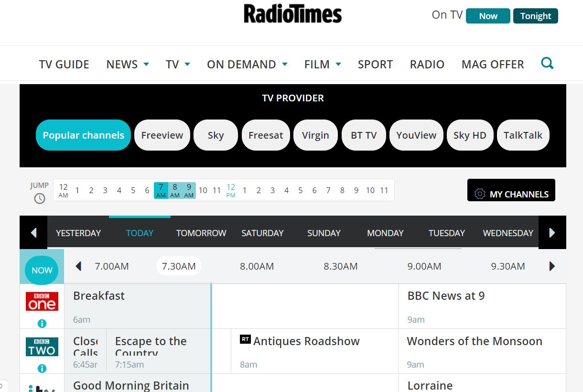The height and width of the screenshot is (392, 583).
Task: Click the BBC One channel logo
Action: [x=42, y=301]
